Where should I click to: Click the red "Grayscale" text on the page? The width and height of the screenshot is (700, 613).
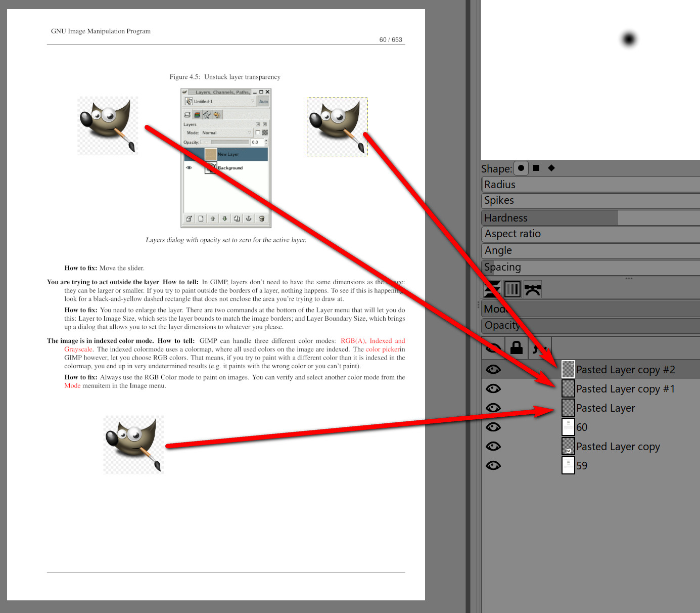(x=78, y=349)
